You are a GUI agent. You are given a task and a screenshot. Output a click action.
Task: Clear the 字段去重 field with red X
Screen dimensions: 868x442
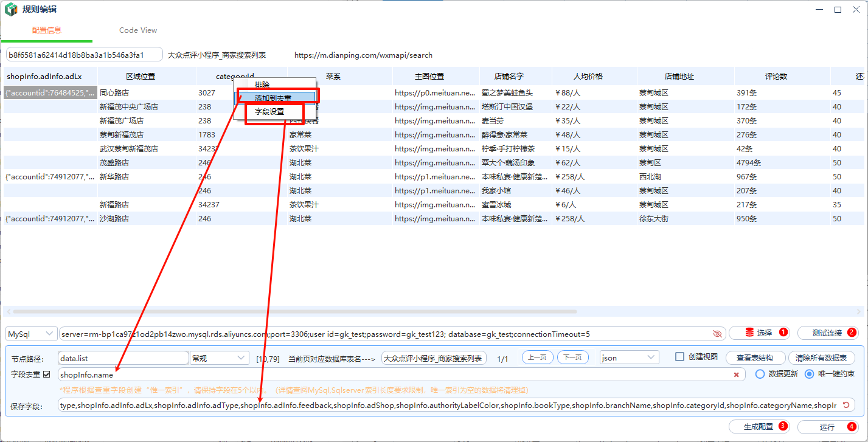[x=736, y=375]
